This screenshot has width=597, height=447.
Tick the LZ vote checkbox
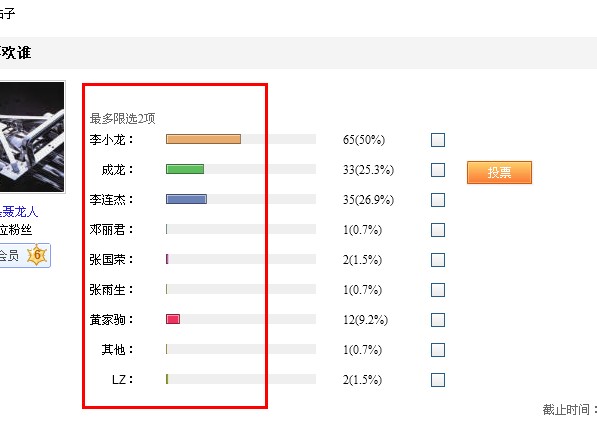pyautogui.click(x=438, y=380)
